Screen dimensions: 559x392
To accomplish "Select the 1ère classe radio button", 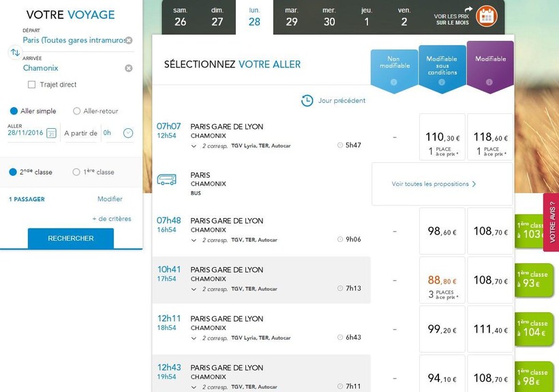I will [x=76, y=172].
